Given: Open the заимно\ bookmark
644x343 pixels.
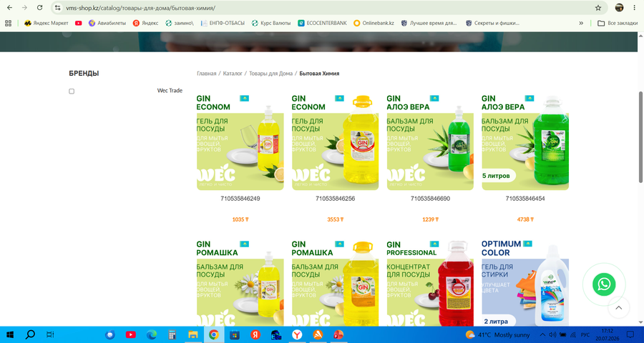Looking at the screenshot, I should pyautogui.click(x=180, y=24).
